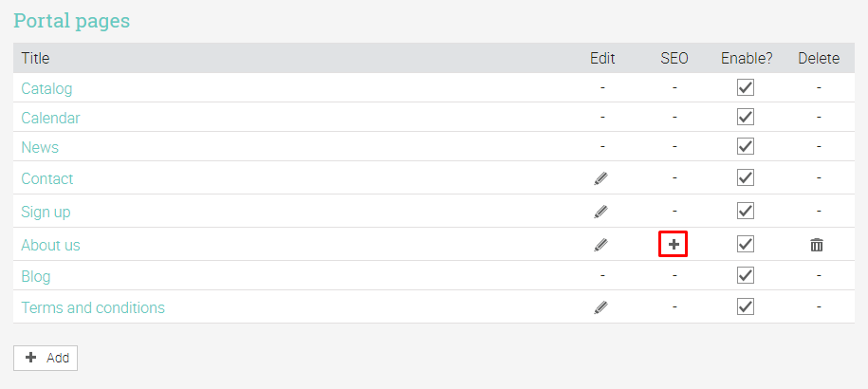
Task: Click the Add button
Action: (46, 358)
